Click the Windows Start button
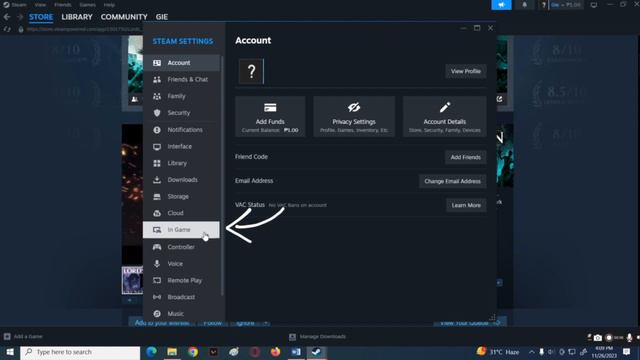Screen dimensions: 640x360 [10, 352]
